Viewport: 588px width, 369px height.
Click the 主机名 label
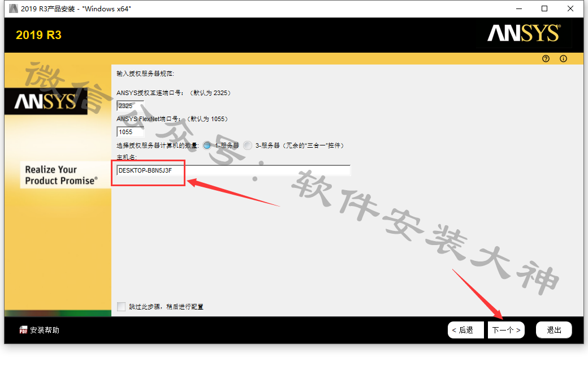coord(127,157)
